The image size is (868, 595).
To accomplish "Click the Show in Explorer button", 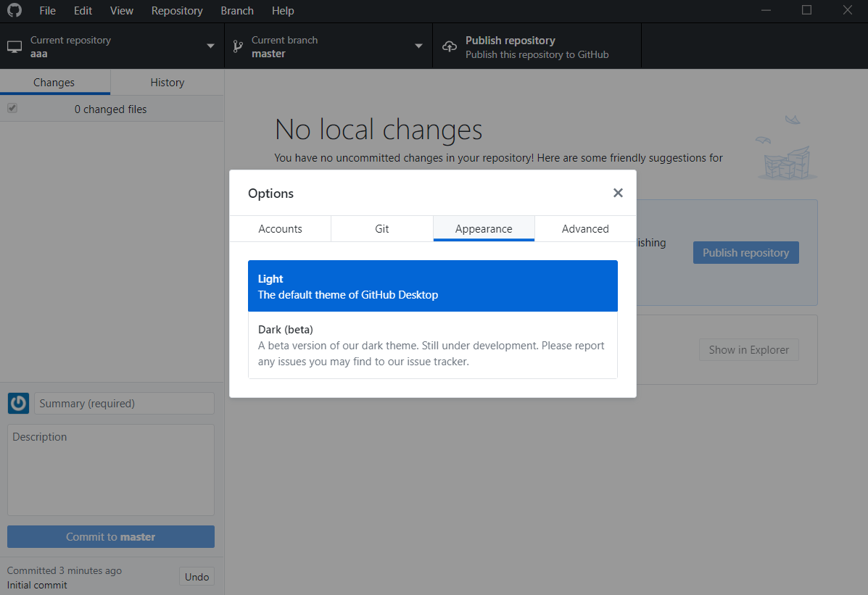I will click(x=748, y=350).
